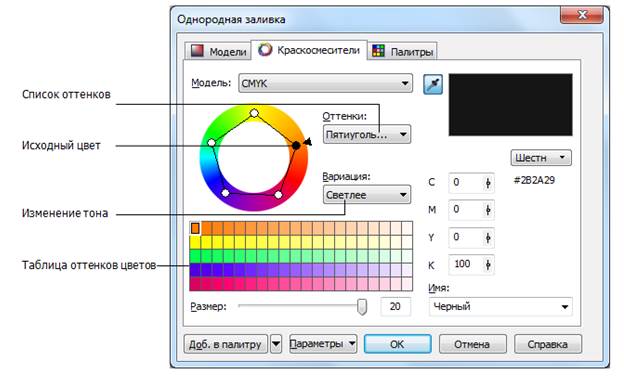Open the arrow next to Доб. в палитру

point(276,344)
